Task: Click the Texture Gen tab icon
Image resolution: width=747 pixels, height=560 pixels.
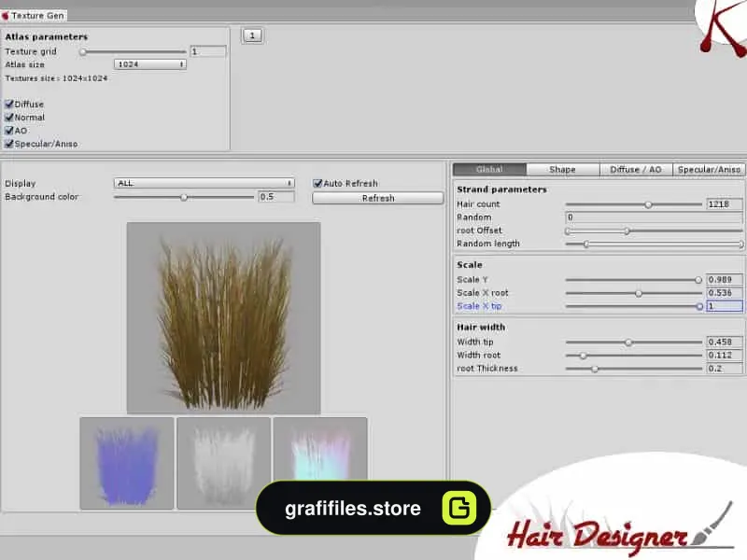Action: click(x=6, y=16)
